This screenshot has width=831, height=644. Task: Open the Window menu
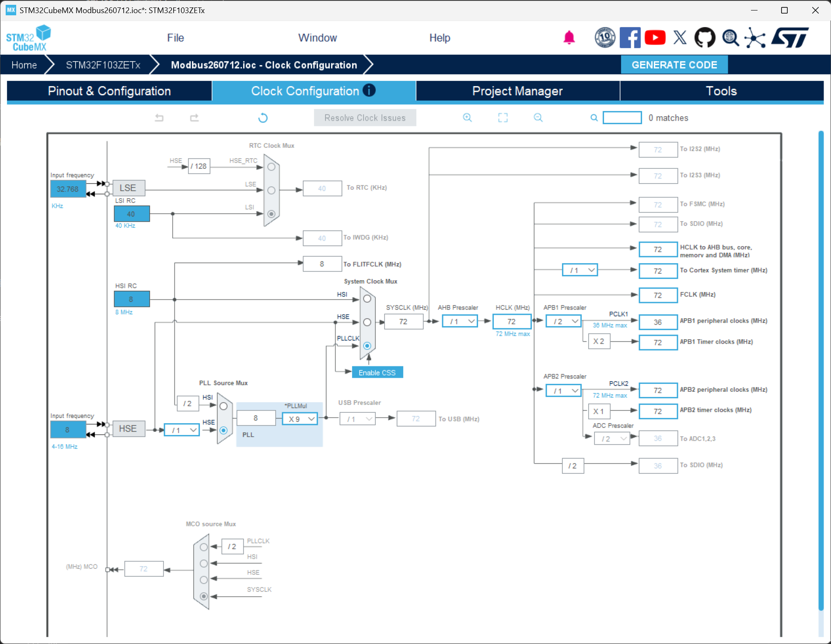pyautogui.click(x=318, y=38)
